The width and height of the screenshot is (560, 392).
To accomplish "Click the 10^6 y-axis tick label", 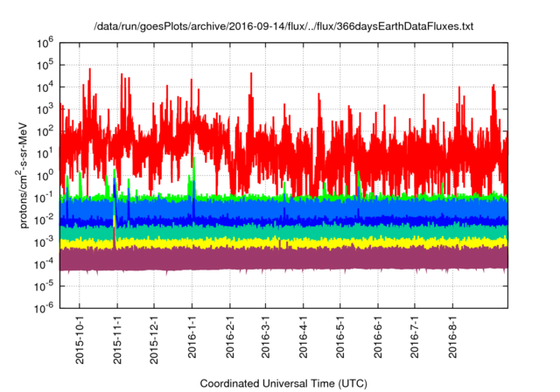I will point(45,43).
